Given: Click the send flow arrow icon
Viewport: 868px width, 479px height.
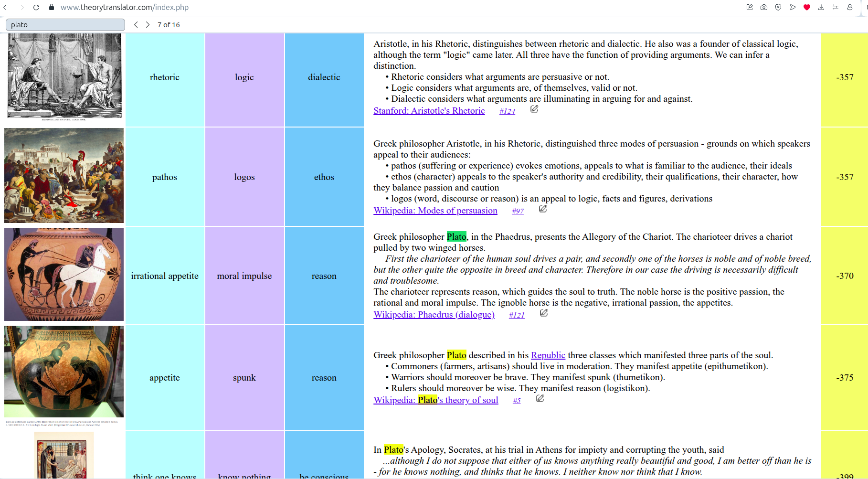Looking at the screenshot, I should pyautogui.click(x=793, y=7).
